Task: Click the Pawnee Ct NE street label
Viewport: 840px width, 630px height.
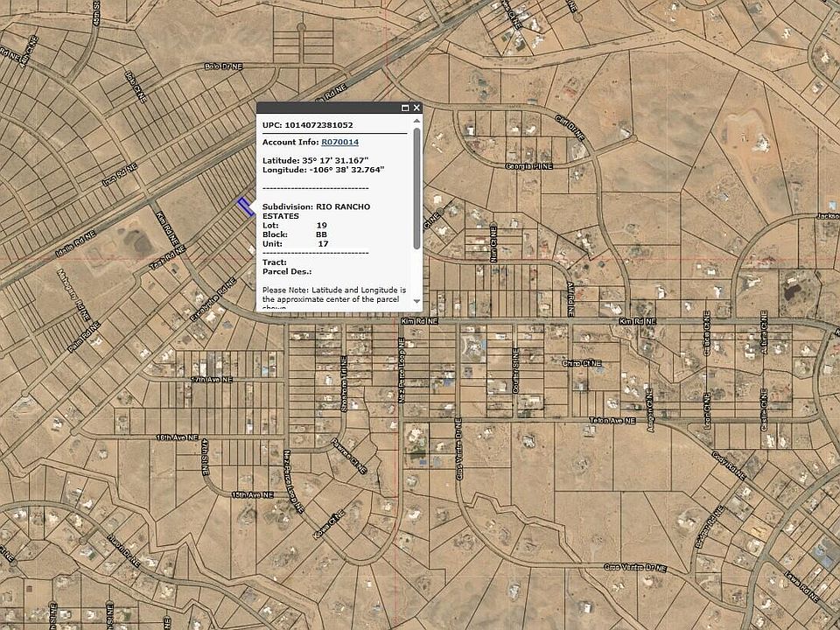Action: [349, 457]
